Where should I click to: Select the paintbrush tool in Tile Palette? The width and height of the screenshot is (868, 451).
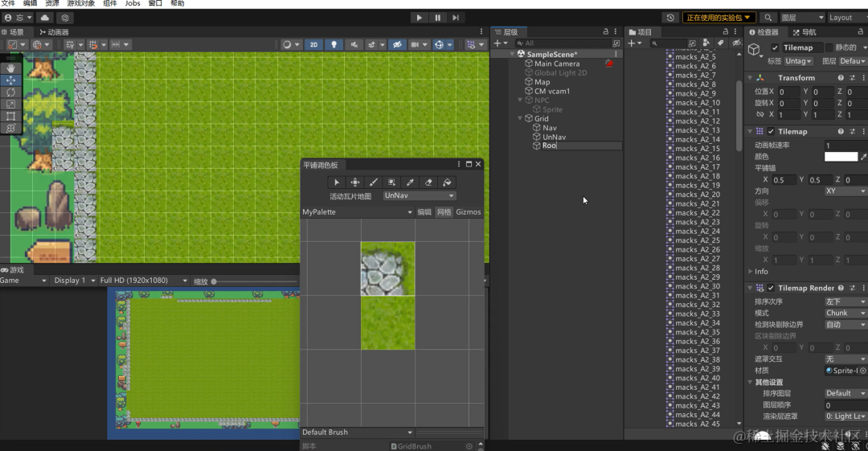374,182
